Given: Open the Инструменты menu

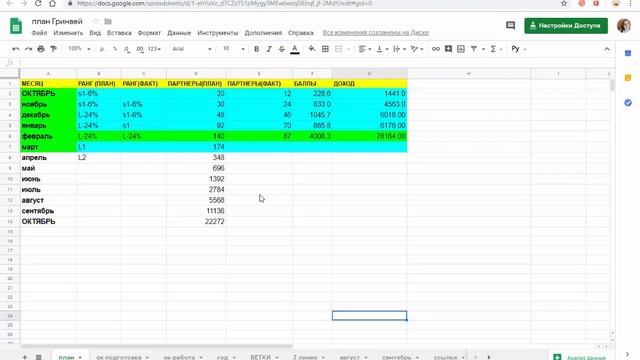Looking at the screenshot, I should point(218,33).
